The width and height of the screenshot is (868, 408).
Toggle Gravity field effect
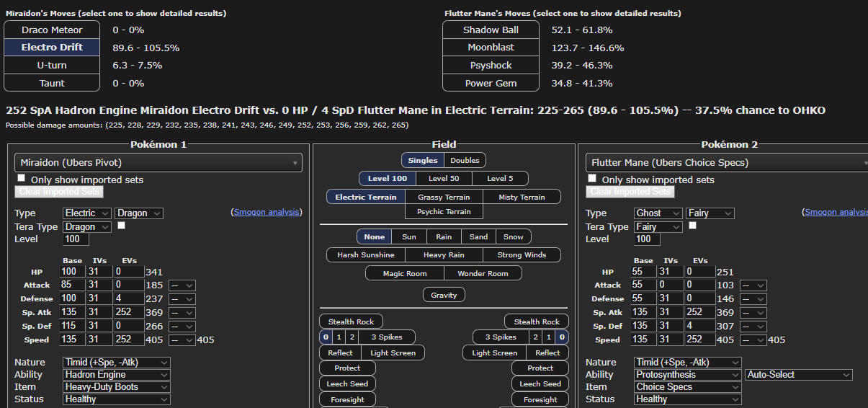[444, 295]
